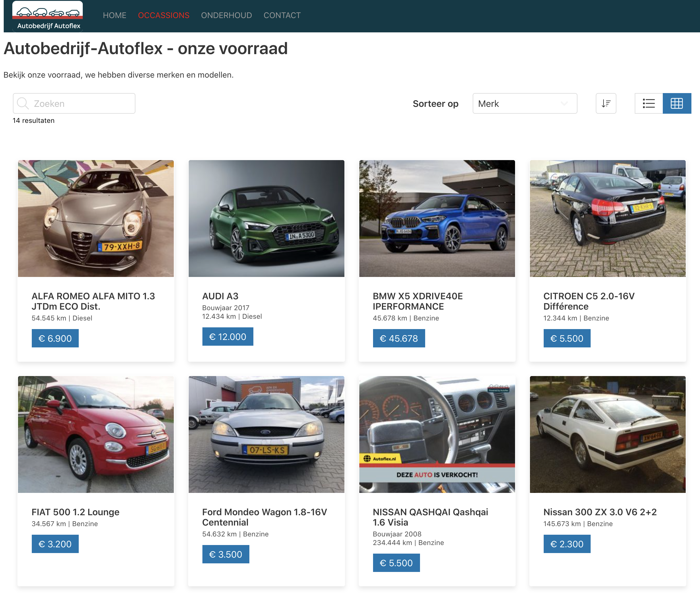Click the € 2.300 Nissan 300 ZX price
This screenshot has width=700, height=596.
567,544
